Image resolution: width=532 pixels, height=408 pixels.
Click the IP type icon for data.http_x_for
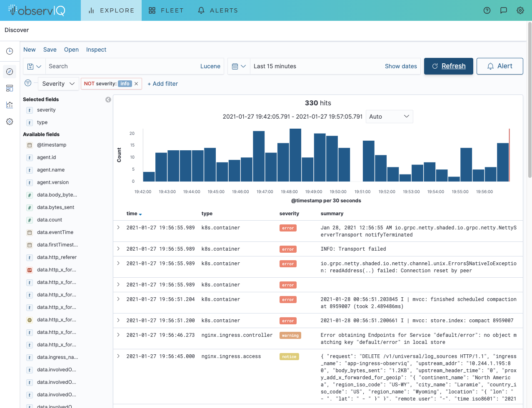[30, 270]
